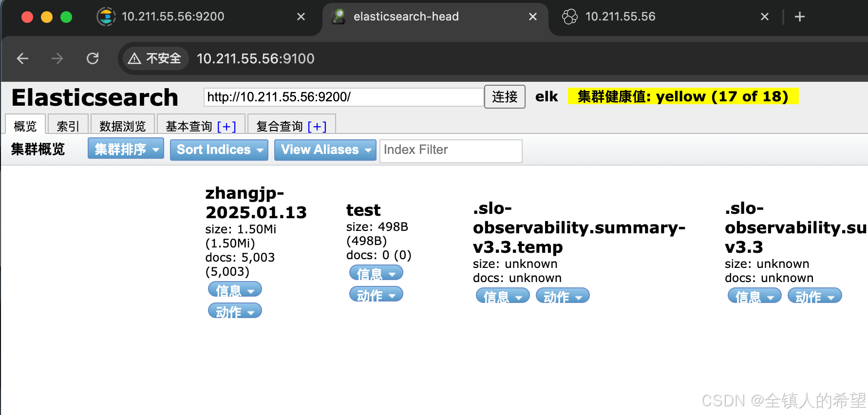Open the 索引 indices tab

click(68, 126)
